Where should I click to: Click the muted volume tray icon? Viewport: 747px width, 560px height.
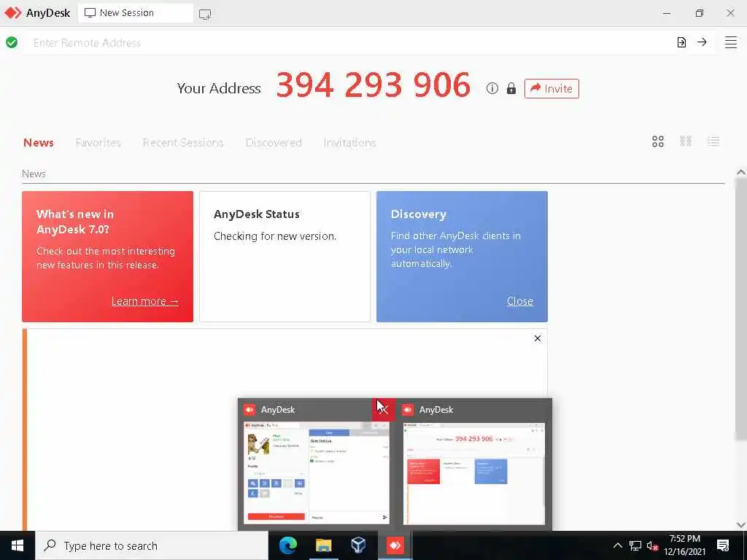652,545
